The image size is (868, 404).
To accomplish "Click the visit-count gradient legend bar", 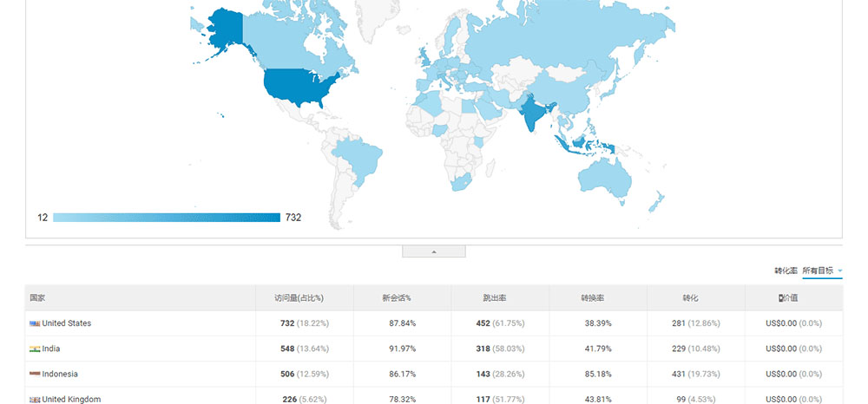I will [166, 217].
